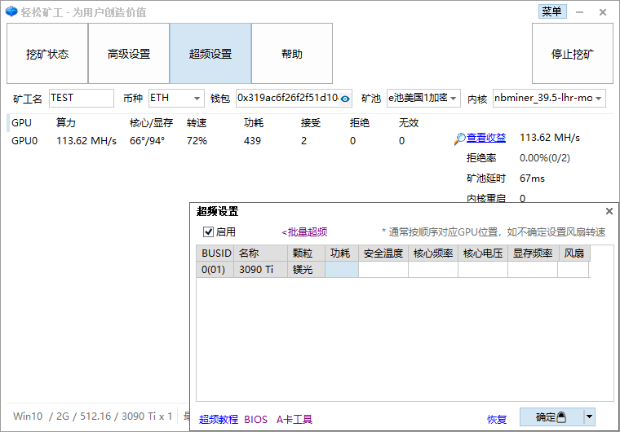
Task: Minimize the 轻松矿工 window
Action: pyautogui.click(x=580, y=12)
